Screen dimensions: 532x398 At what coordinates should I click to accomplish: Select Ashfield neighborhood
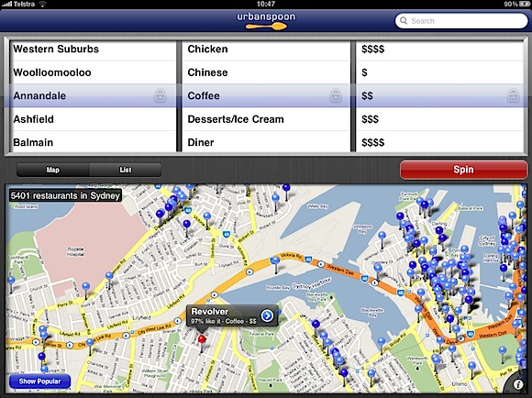(x=93, y=119)
